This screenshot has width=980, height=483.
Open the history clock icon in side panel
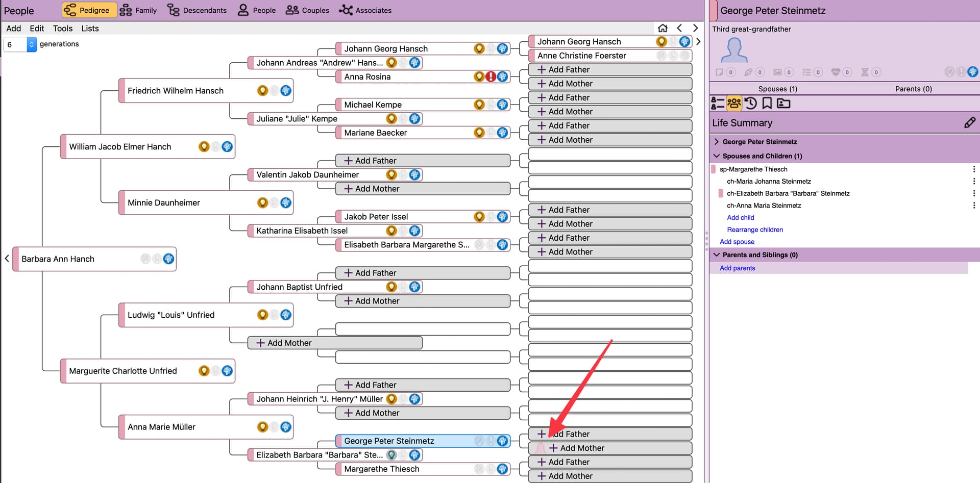tap(750, 104)
